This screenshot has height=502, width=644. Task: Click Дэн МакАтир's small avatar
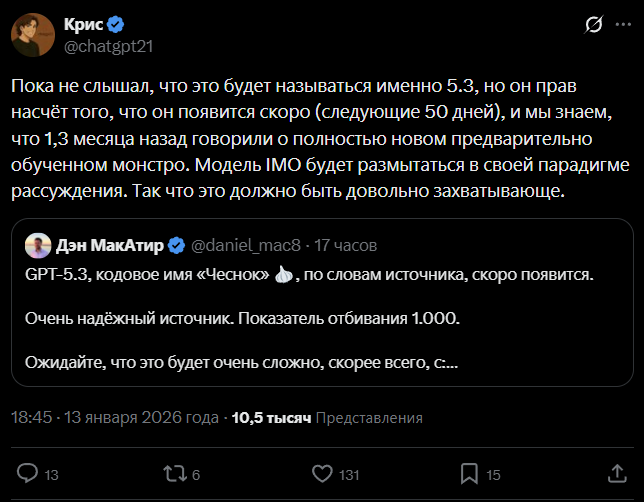pos(36,245)
